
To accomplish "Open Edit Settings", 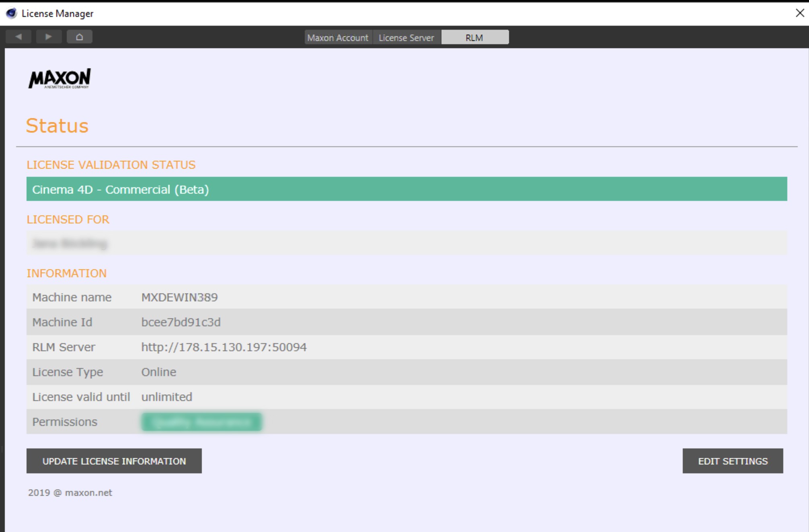I will tap(733, 461).
